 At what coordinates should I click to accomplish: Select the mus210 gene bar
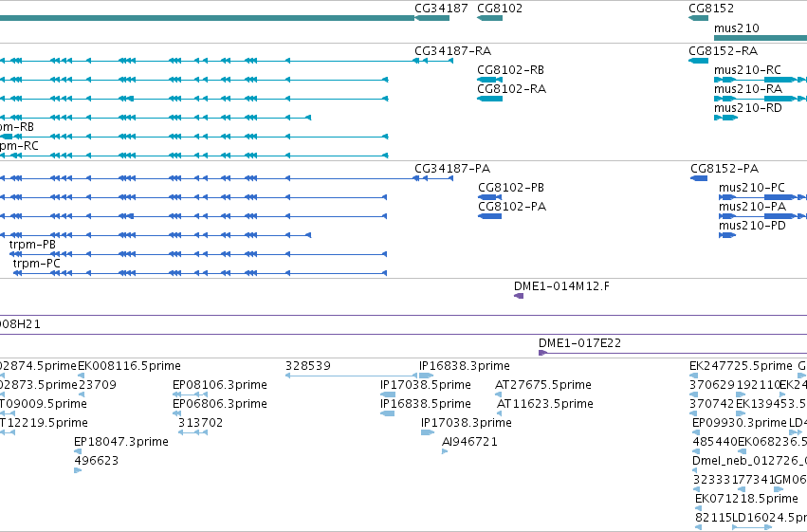point(761,38)
